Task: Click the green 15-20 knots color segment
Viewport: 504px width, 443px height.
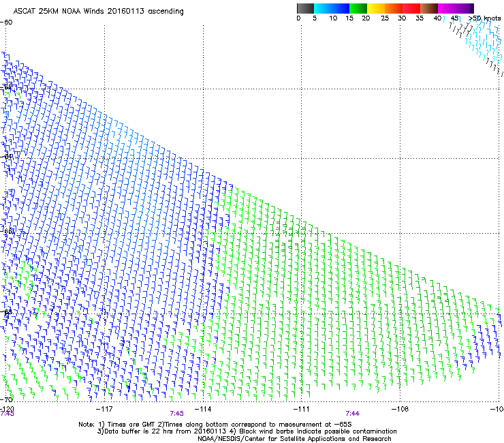Action: tap(358, 8)
